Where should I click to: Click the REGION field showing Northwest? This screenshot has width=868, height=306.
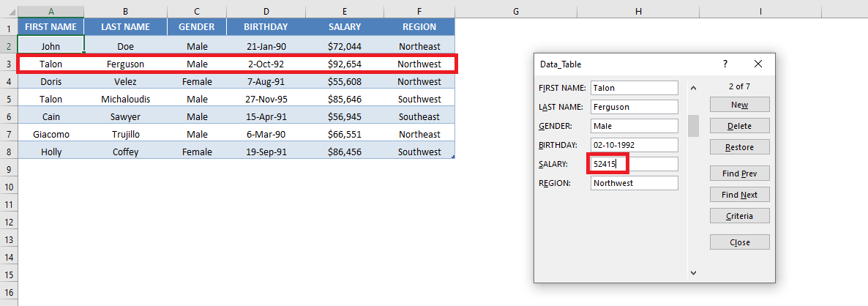635,182
